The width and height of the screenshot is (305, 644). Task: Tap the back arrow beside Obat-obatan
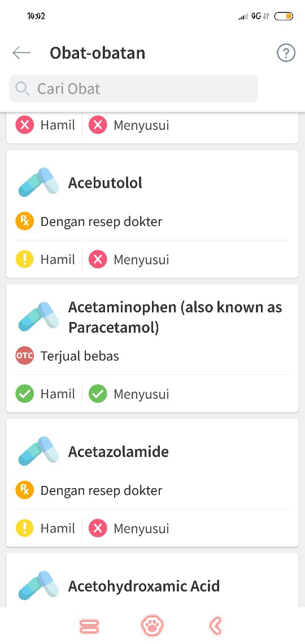point(21,53)
